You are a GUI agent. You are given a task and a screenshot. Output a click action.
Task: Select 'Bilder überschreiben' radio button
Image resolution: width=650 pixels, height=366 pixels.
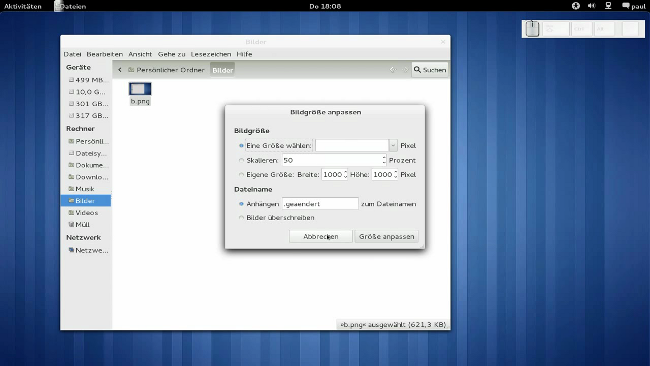(241, 218)
